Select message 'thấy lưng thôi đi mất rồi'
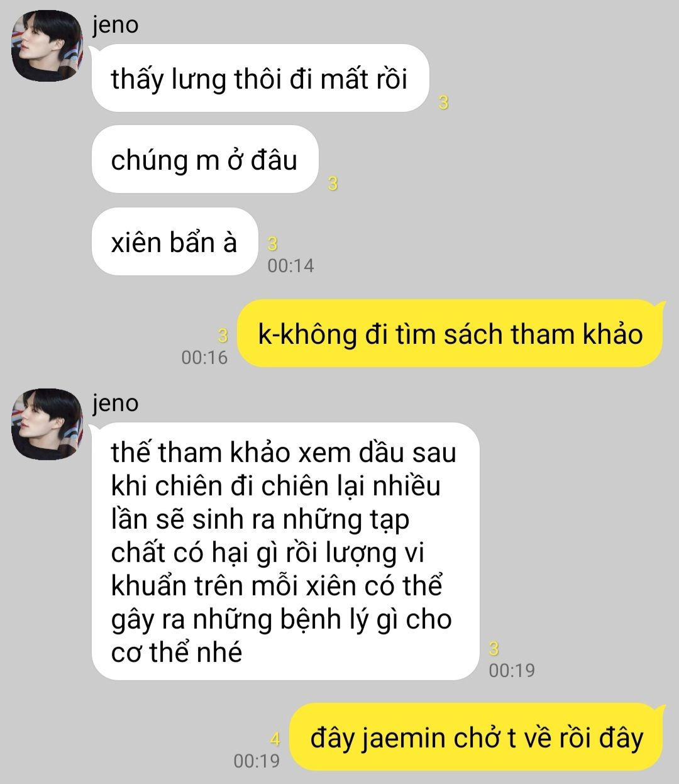This screenshot has width=679, height=784. pyautogui.click(x=260, y=79)
